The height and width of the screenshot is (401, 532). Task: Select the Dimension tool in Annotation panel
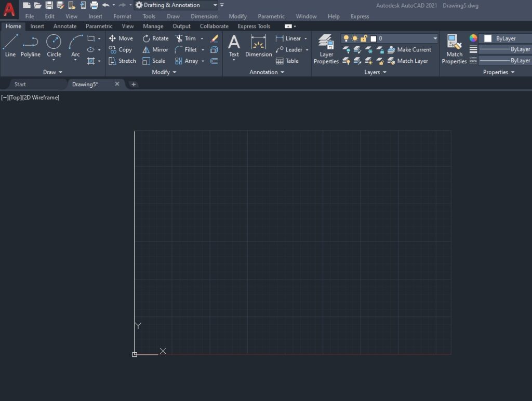click(x=258, y=47)
